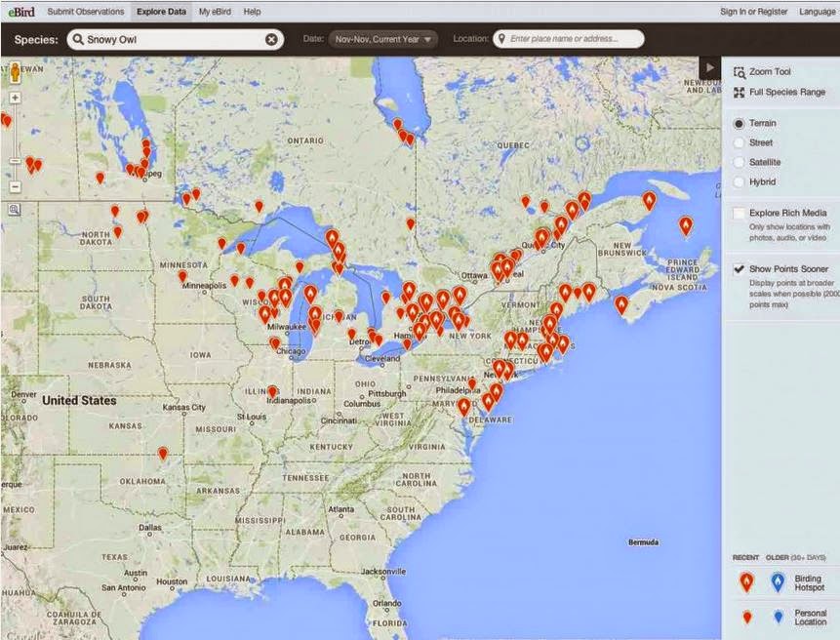Screen dimensions: 840x640
Task: Select the Hybrid map type
Action: tap(739, 182)
